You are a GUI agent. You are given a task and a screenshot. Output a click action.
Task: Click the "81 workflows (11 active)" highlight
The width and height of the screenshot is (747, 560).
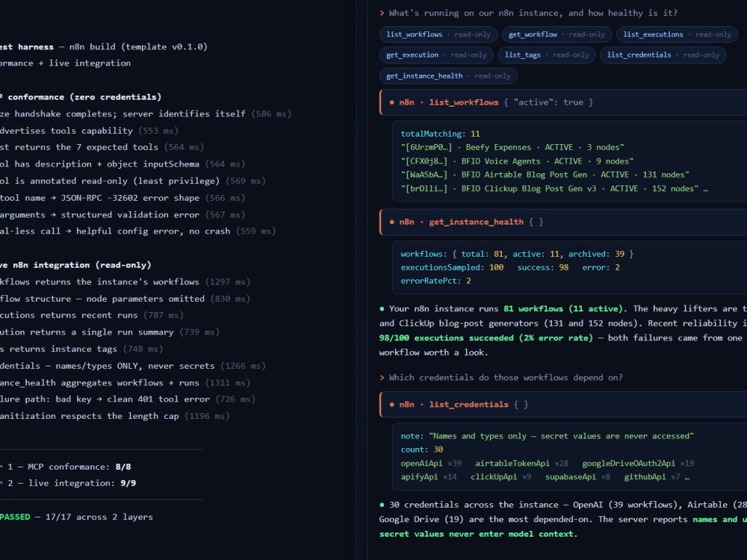(563, 308)
